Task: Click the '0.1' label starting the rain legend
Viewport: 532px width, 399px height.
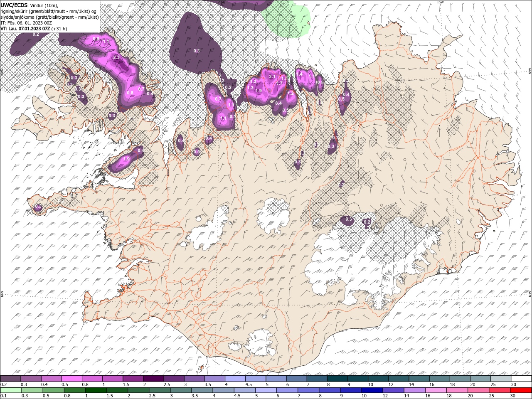Action: pos(4,396)
